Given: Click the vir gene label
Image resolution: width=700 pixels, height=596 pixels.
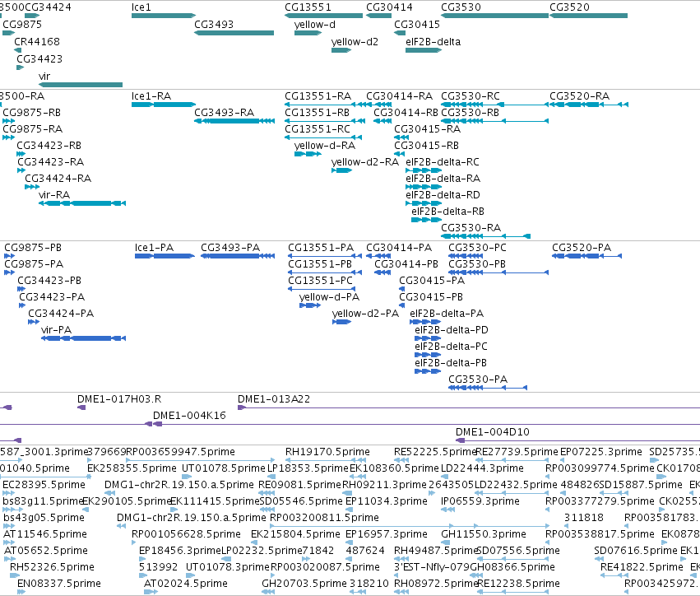Looking at the screenshot, I should pos(44,77).
